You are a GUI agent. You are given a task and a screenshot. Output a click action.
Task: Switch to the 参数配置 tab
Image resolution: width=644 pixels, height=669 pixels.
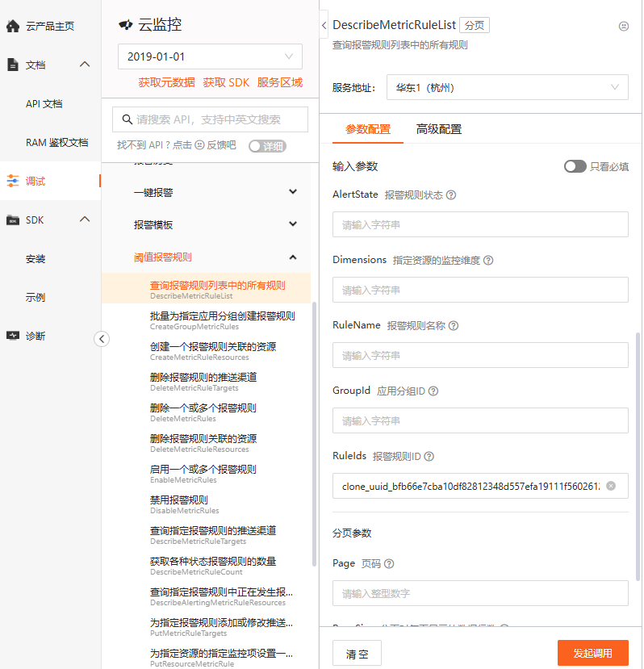[368, 129]
